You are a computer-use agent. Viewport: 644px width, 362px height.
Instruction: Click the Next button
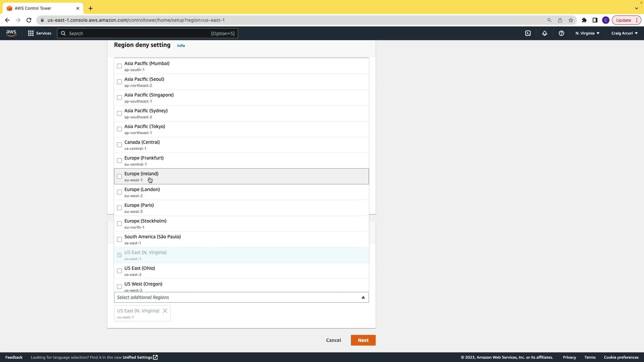pos(363,340)
